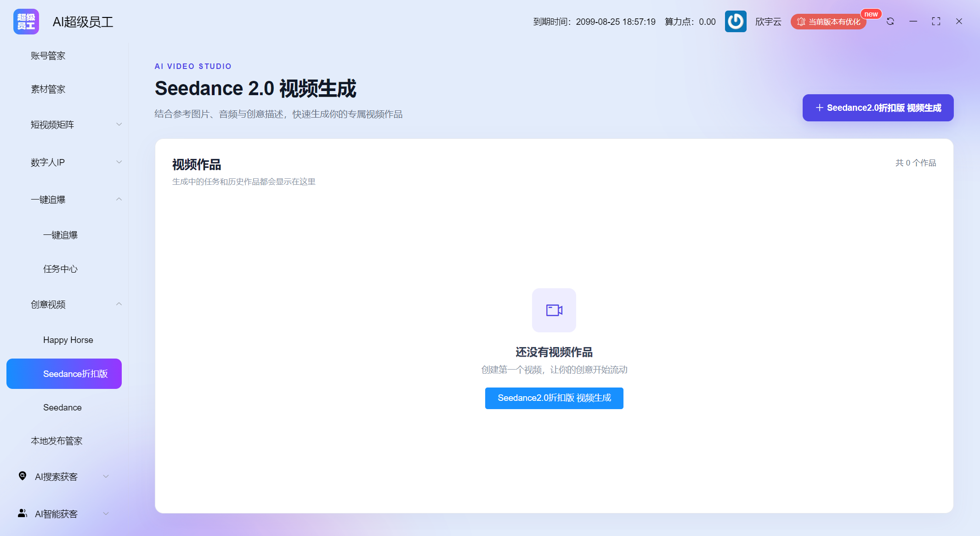The width and height of the screenshot is (980, 536).
Task: Click the bell icon in 当前版本有优化 badge
Action: click(x=801, y=22)
